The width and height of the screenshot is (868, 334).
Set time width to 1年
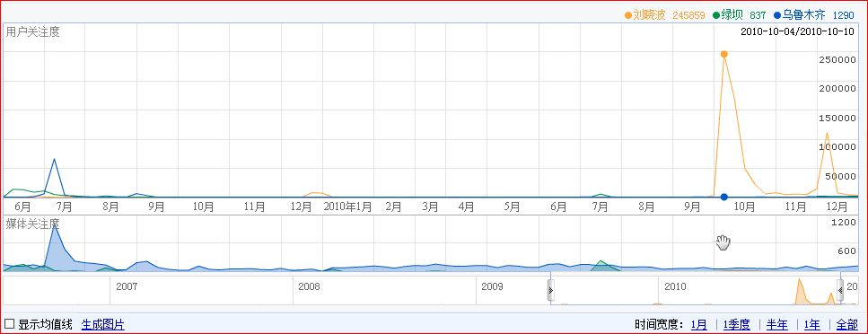click(812, 325)
